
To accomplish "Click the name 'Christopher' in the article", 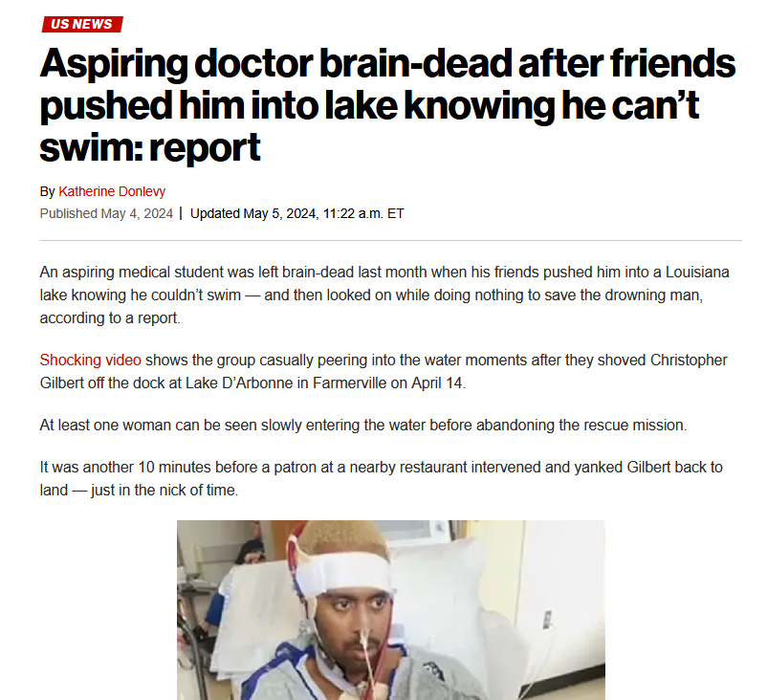I will pos(689,360).
